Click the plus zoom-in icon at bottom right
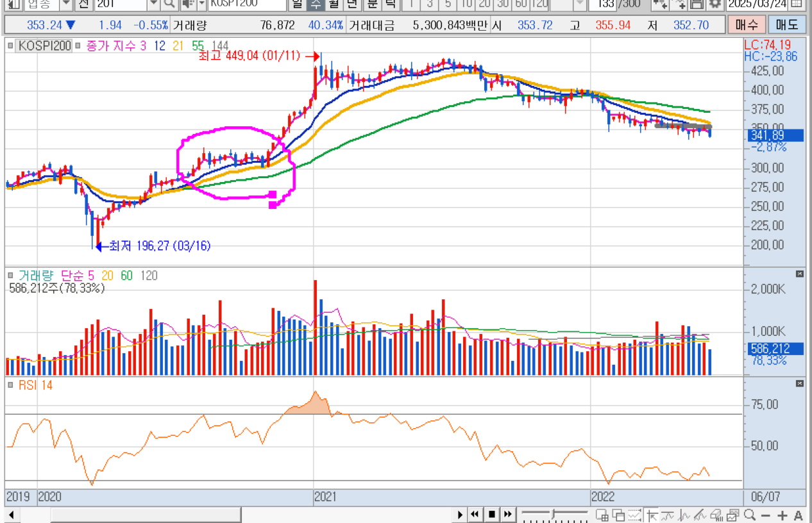The image size is (812, 523). (782, 515)
